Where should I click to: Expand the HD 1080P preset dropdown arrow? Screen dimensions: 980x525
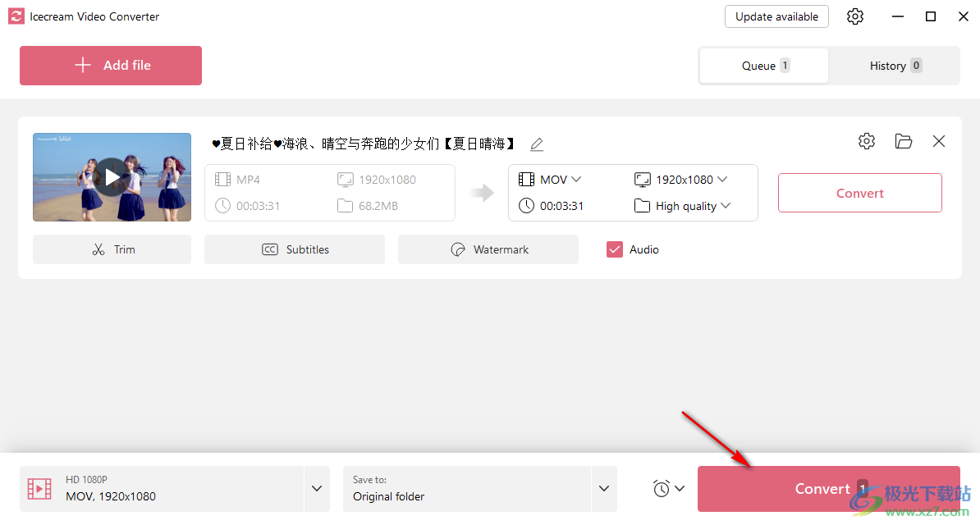(x=317, y=489)
